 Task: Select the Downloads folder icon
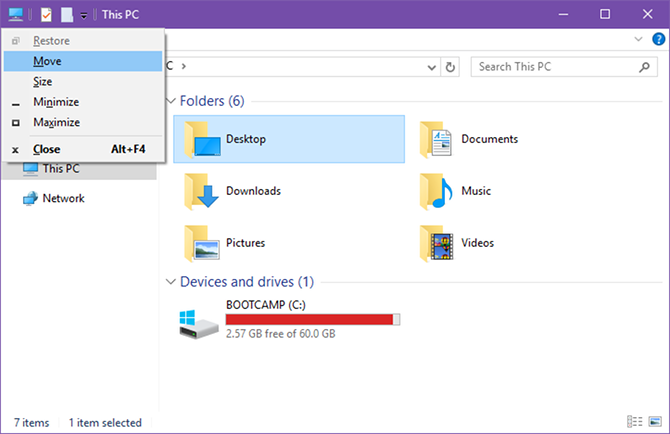pos(203,191)
